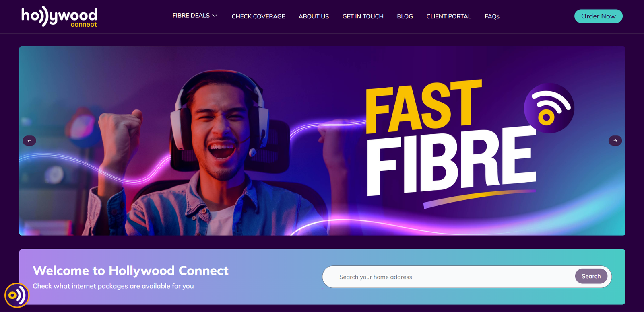Advance to next carousel slide arrow

tap(615, 141)
